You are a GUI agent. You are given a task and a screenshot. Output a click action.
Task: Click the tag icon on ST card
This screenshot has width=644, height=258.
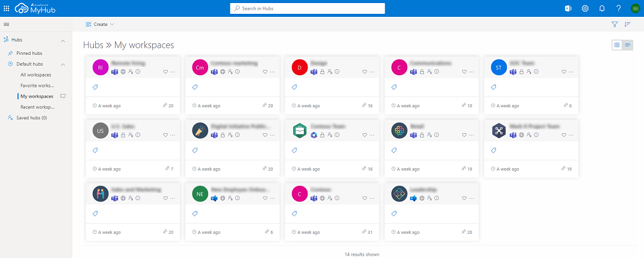(494, 87)
